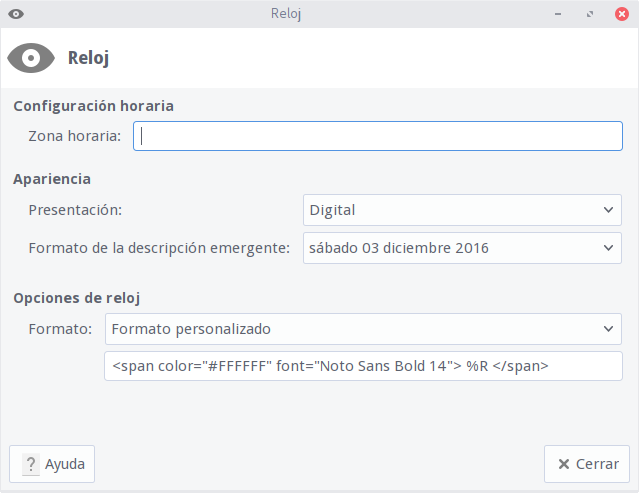Click the Formato de la descripción emergente label
Viewport: 639px width, 493px height.
159,248
